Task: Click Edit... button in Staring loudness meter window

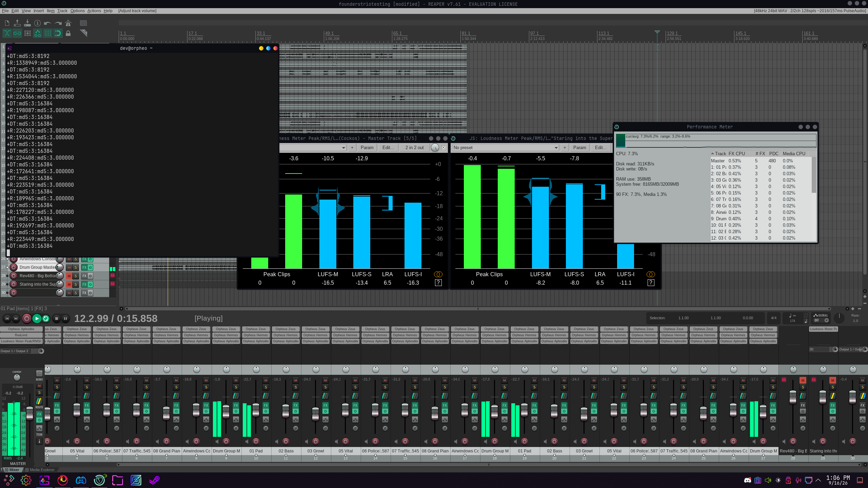Action: click(600, 148)
